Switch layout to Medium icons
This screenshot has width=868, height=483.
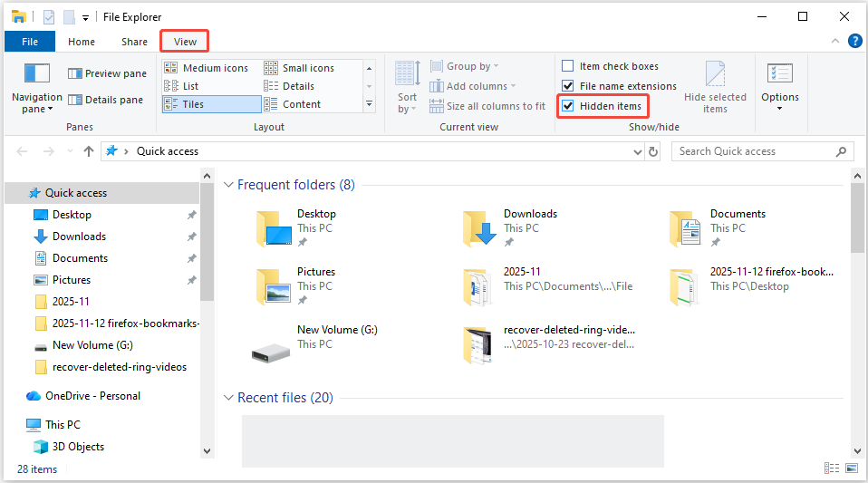[x=207, y=68]
